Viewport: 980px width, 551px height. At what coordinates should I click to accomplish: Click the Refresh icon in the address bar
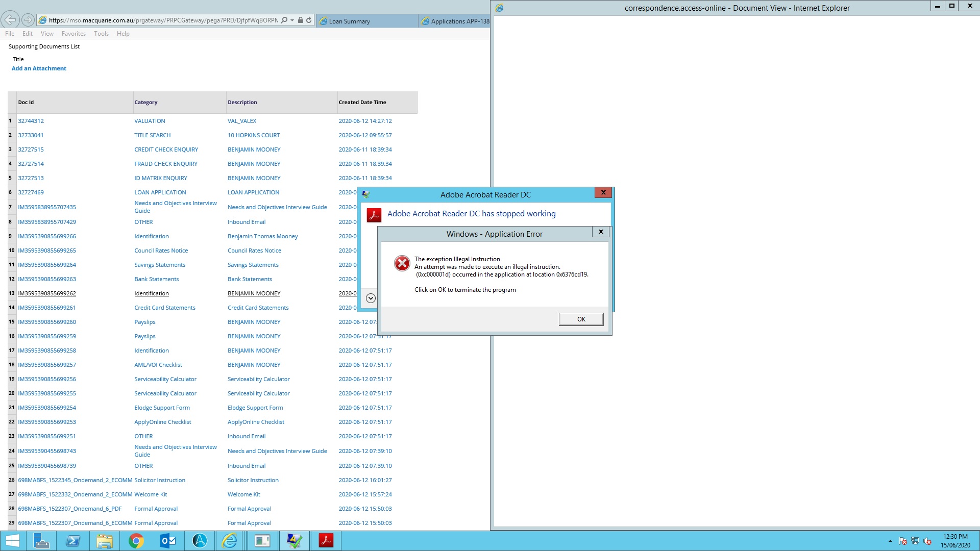coord(309,20)
